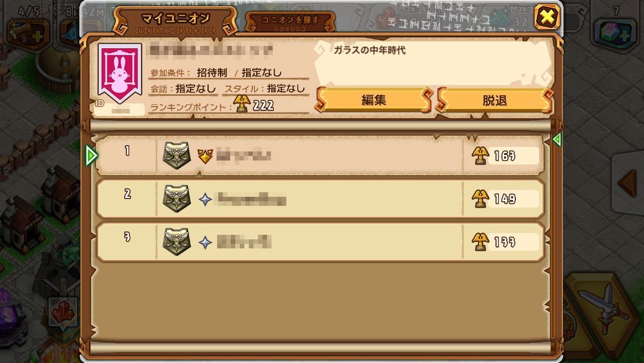Select the rank 1 member's shield badge
Screen dimensions: 644x363
point(177,155)
